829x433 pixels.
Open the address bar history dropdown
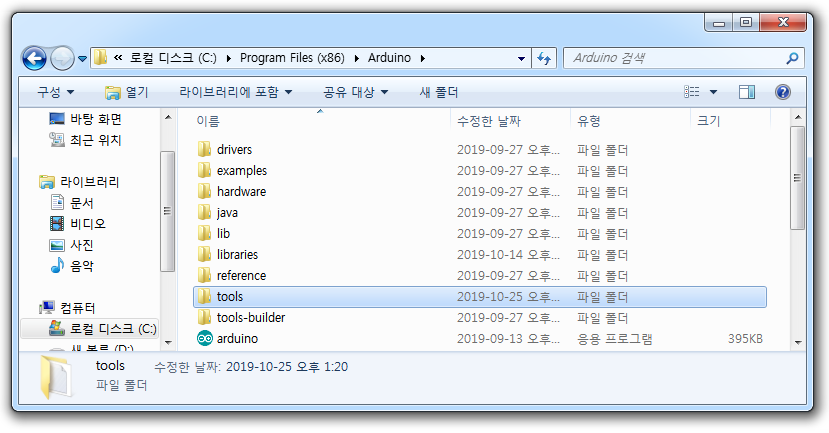[521, 58]
